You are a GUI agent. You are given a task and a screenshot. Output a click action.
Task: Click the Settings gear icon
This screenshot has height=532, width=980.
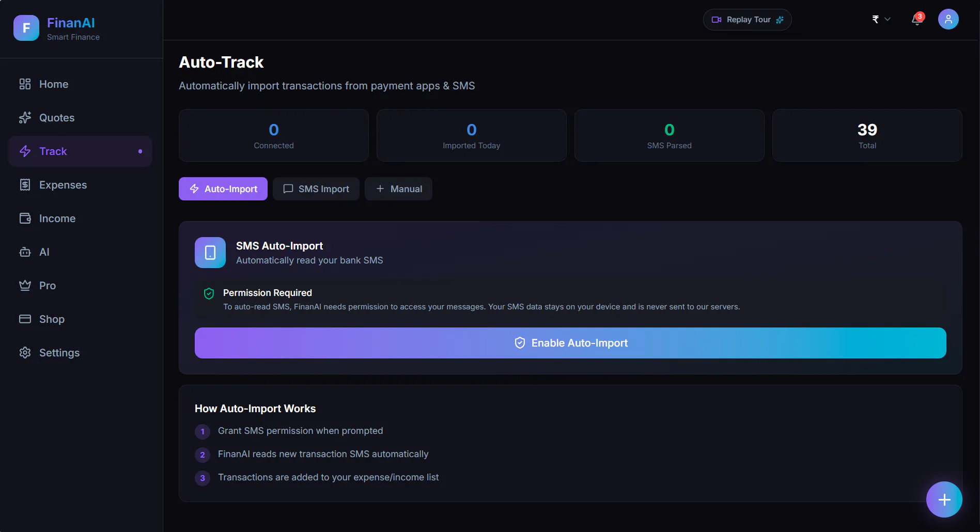[x=25, y=353]
